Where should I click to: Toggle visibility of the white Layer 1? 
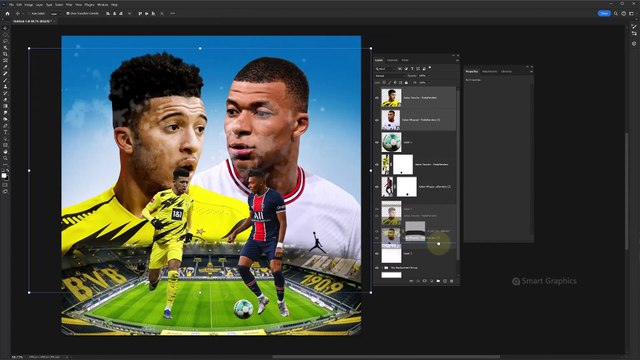[x=377, y=253]
